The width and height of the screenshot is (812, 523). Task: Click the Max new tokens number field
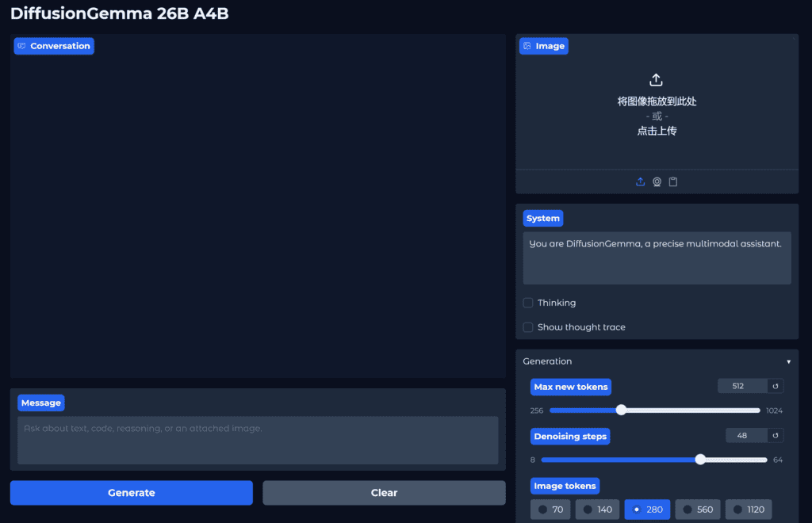point(742,386)
